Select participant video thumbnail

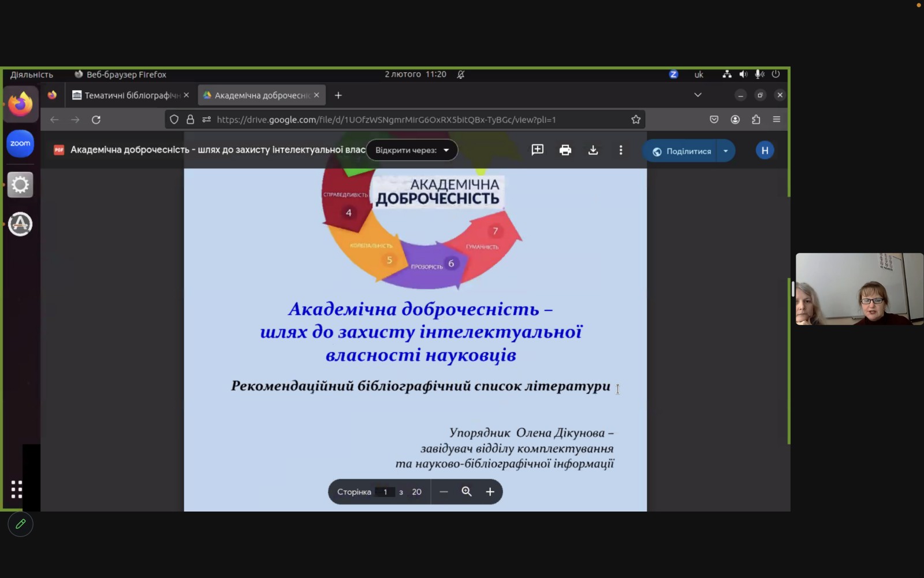(859, 289)
